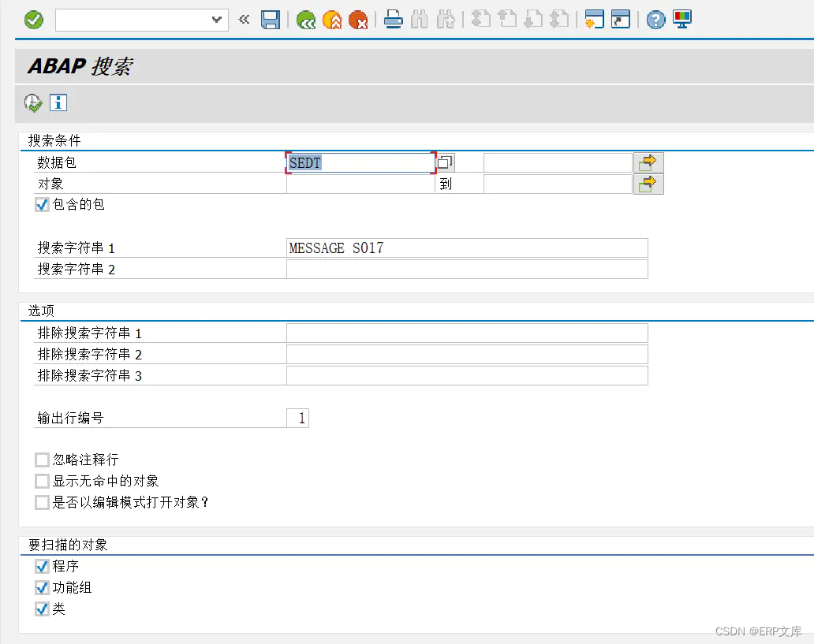Enable the 忽略注释行 checkbox
The width and height of the screenshot is (814, 644).
[42, 460]
